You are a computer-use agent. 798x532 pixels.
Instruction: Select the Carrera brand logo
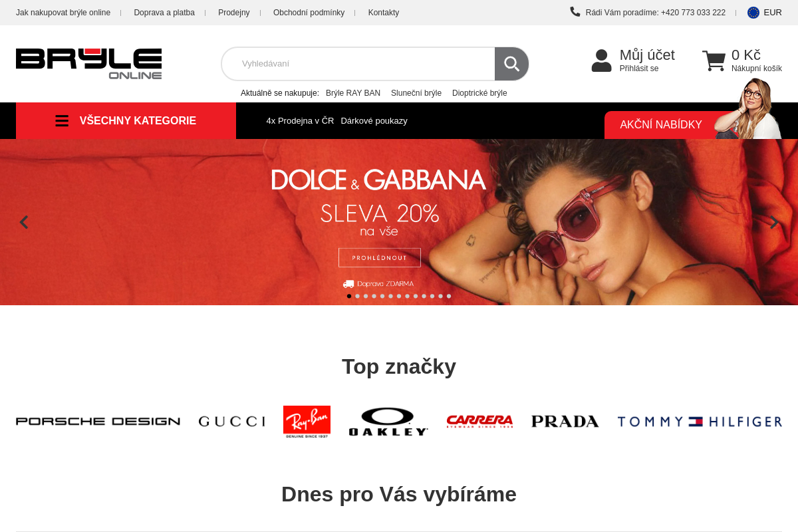click(x=479, y=422)
